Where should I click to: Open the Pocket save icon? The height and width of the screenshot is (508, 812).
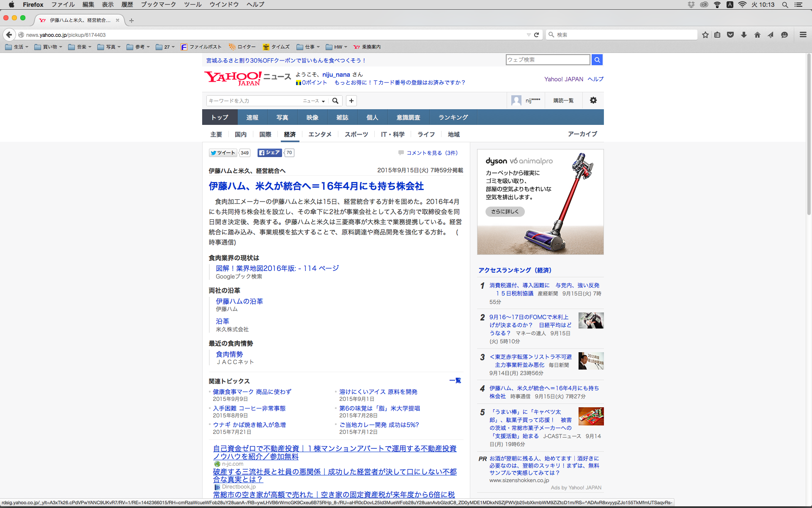[x=730, y=35]
